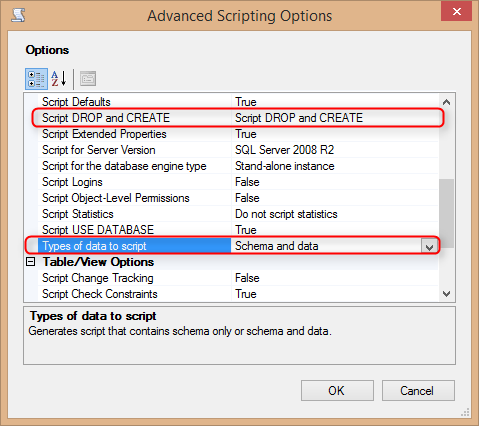The height and width of the screenshot is (426, 479).
Task: Click the script scroll icon in title bar
Action: point(18,15)
